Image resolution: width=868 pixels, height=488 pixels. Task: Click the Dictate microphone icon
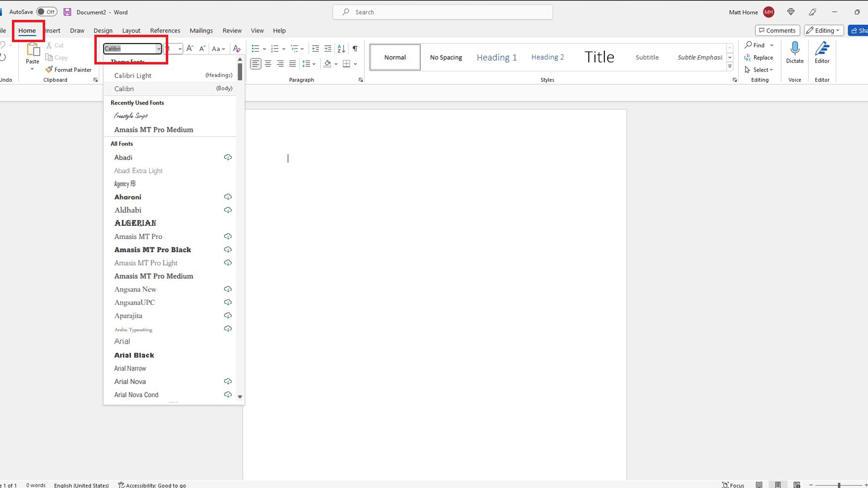(x=795, y=49)
